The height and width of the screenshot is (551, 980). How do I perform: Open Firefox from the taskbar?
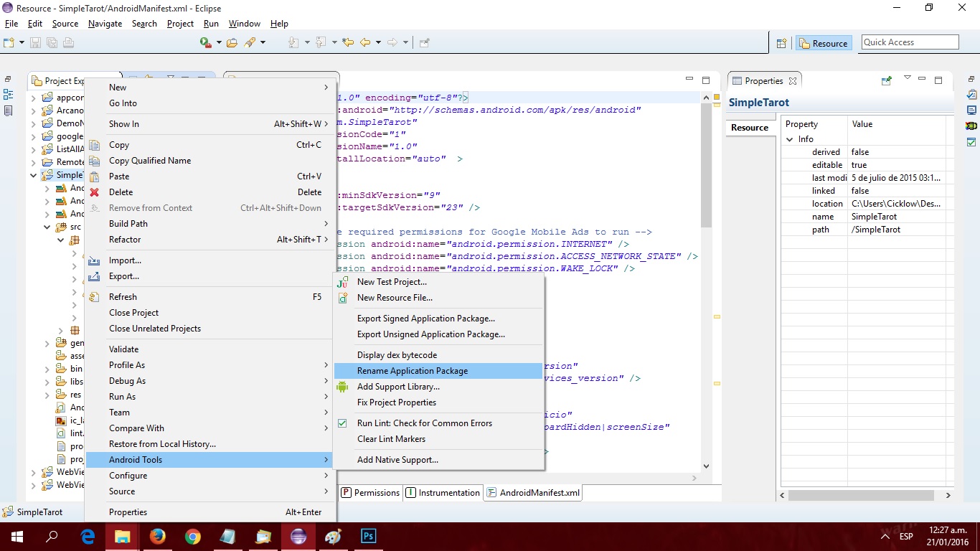(x=158, y=536)
